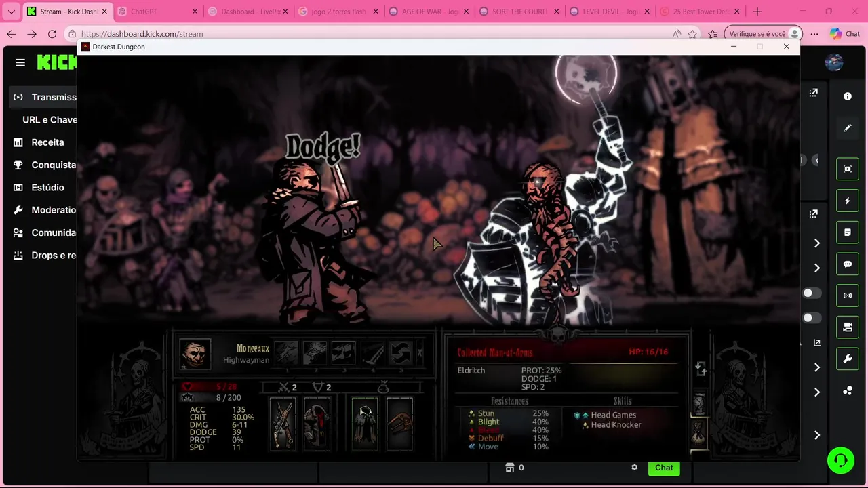Inspect the hooded cloak trinket slot

[365, 424]
